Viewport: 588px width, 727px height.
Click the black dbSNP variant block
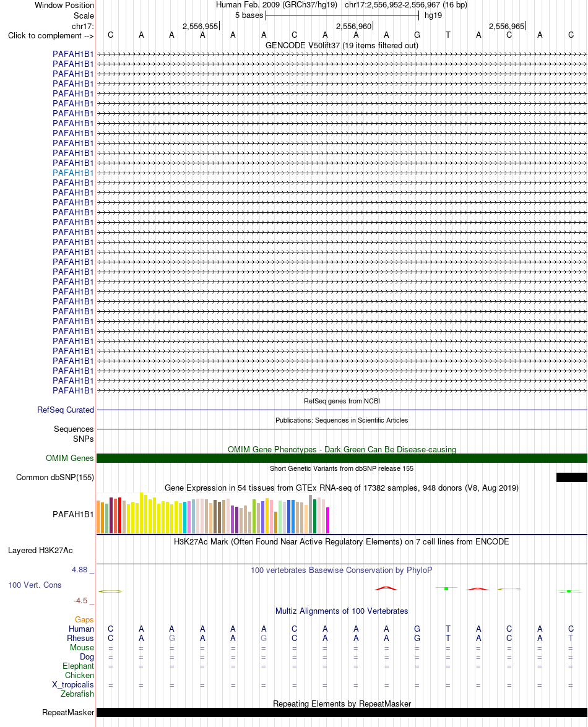pos(572,478)
